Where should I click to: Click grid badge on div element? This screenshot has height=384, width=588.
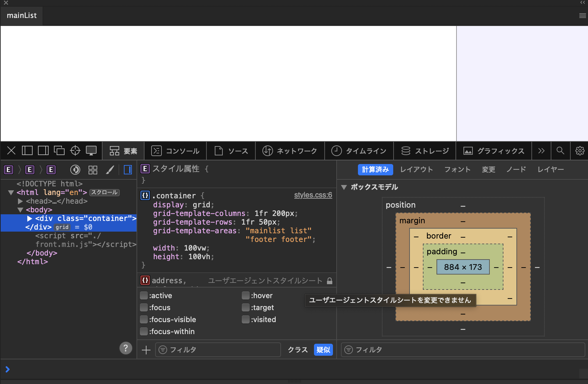click(62, 227)
